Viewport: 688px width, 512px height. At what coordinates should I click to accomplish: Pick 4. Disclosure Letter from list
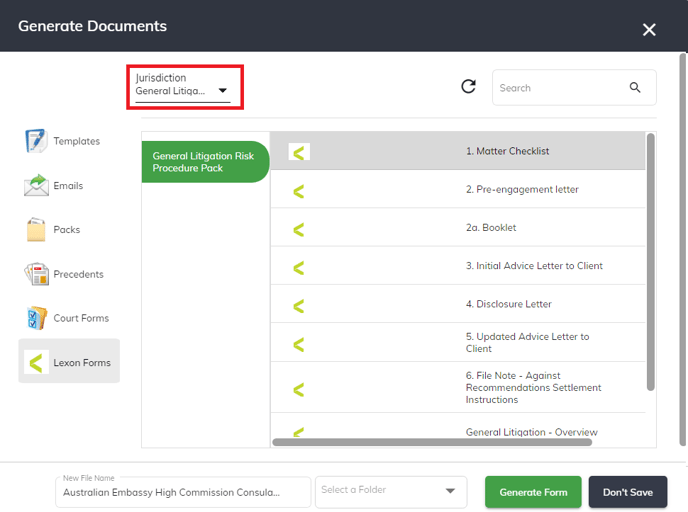(458, 304)
